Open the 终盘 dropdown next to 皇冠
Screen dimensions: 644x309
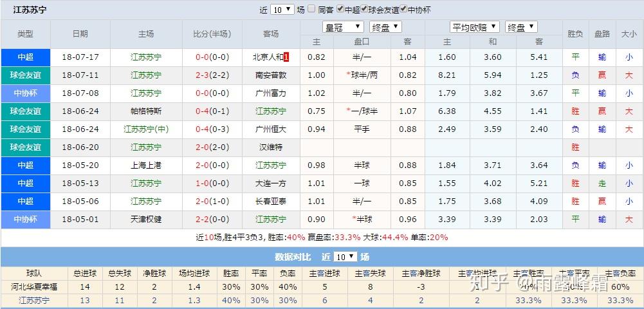coord(385,27)
